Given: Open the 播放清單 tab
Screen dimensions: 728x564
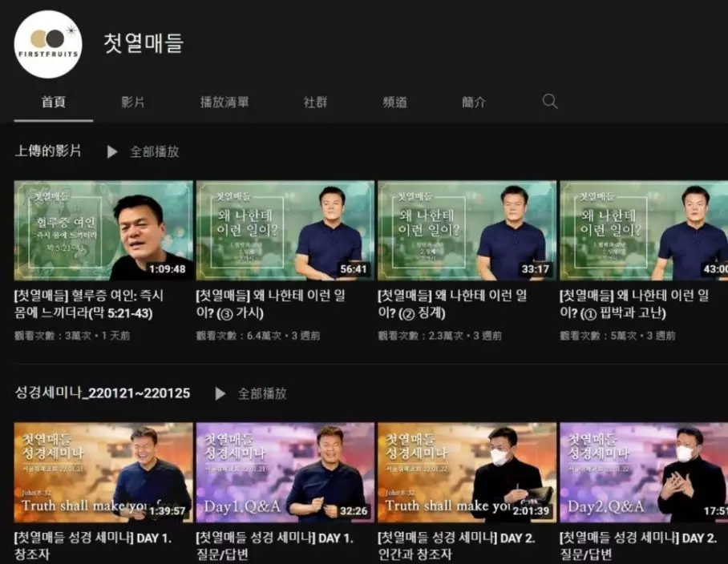Looking at the screenshot, I should [224, 103].
